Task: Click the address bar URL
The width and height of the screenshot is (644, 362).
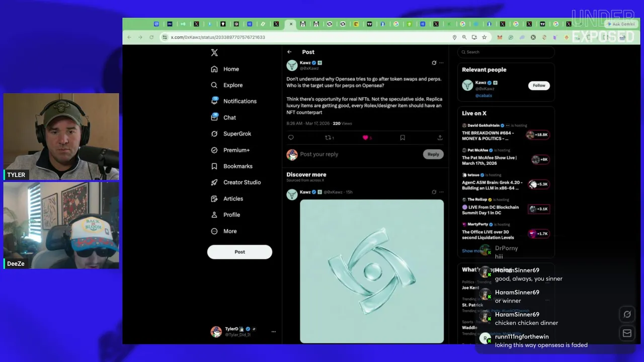Action: click(218, 37)
